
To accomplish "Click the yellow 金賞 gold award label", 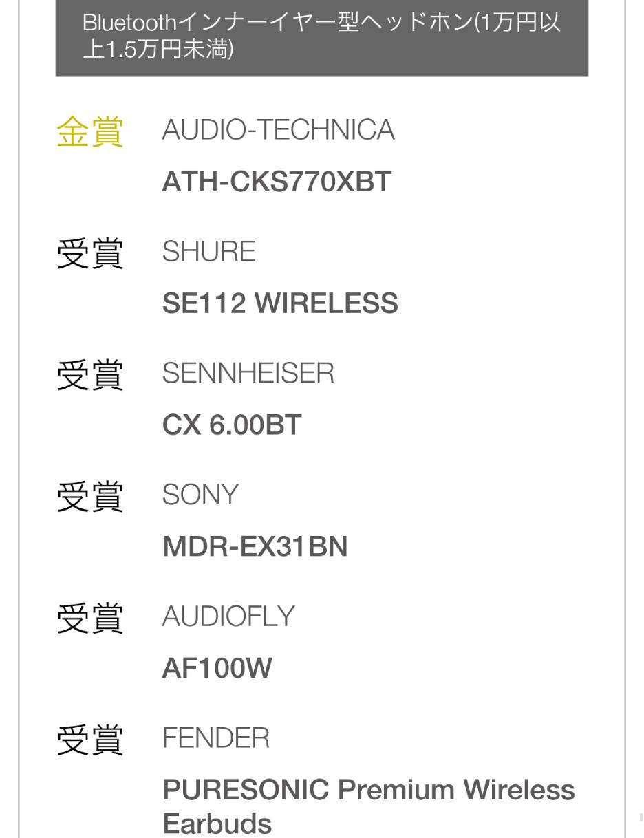I will (89, 131).
